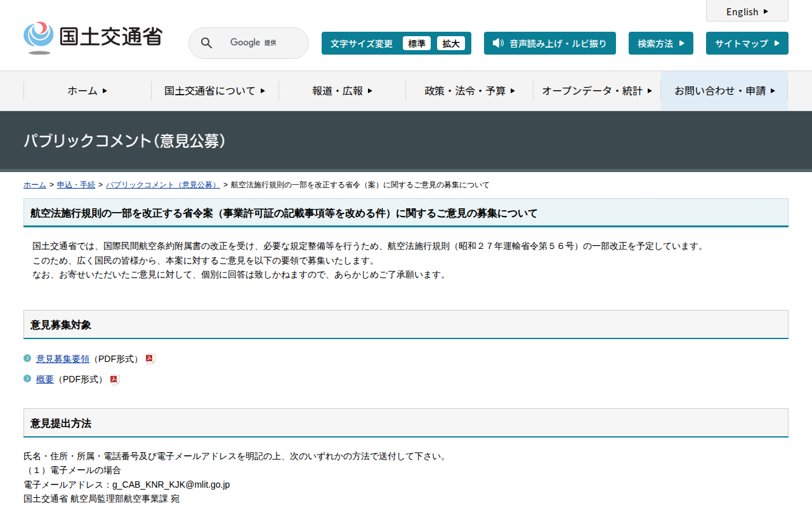
Task: Go to ホーム breadcrumb link
Action: (35, 185)
